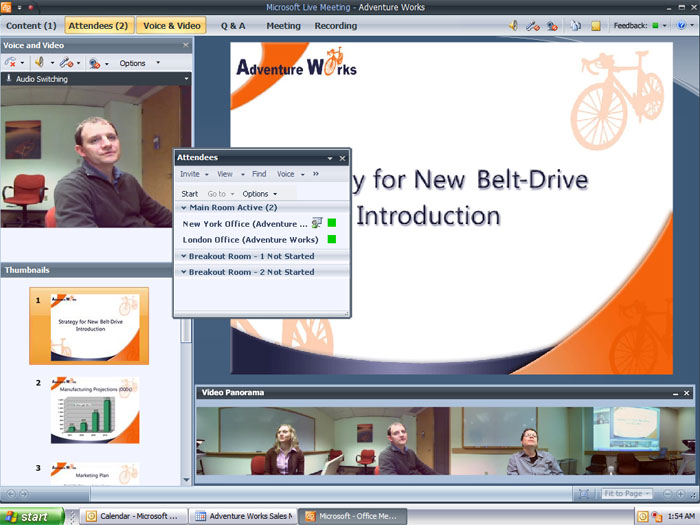Open the handouts icon in the top toolbar
700x525 pixels.
pyautogui.click(x=575, y=26)
